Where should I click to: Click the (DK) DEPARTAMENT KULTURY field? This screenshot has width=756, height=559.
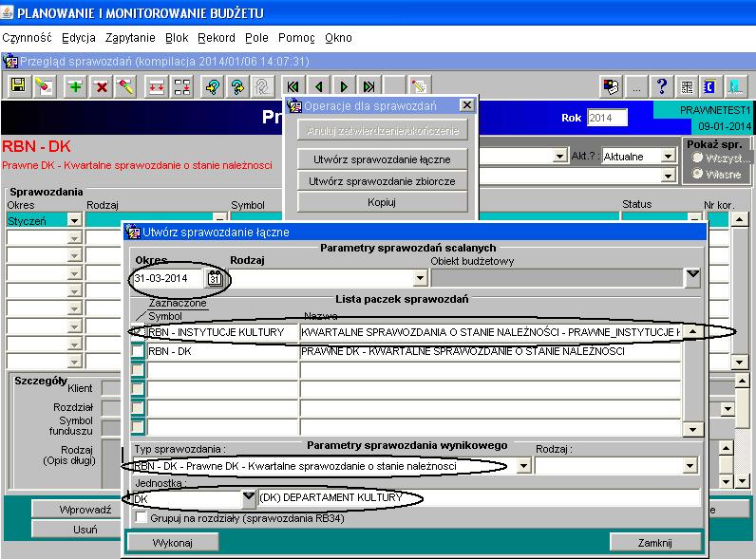[x=479, y=497]
